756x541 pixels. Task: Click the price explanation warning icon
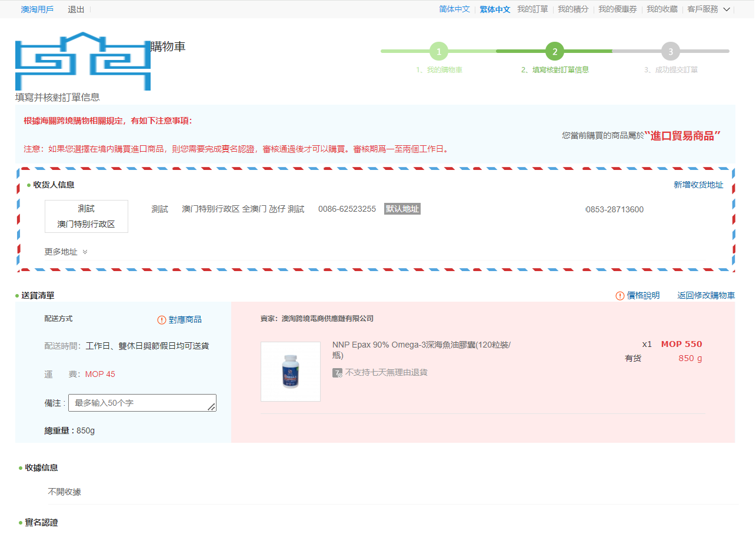[620, 296]
